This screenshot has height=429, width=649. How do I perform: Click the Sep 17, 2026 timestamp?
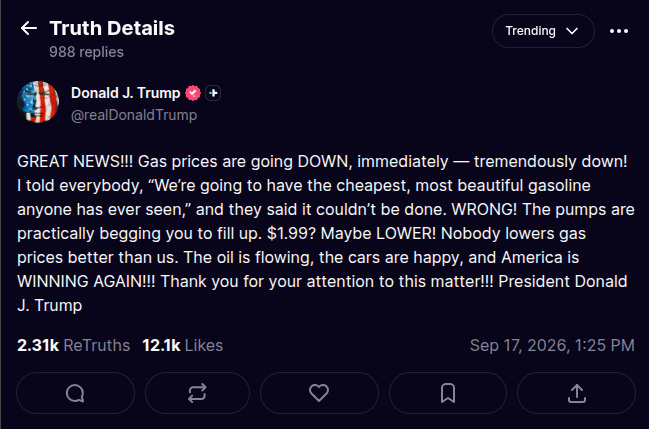pos(552,345)
